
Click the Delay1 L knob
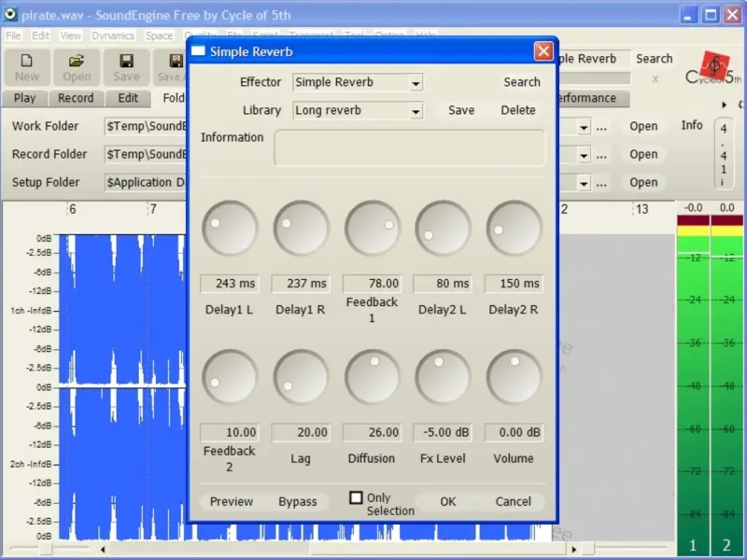pos(230,229)
